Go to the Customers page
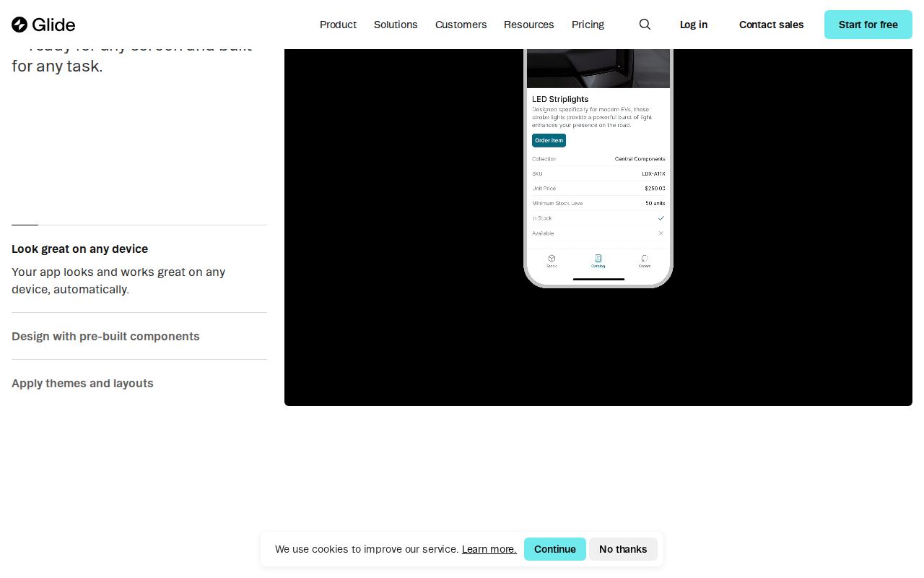The image size is (924, 578). tap(461, 25)
